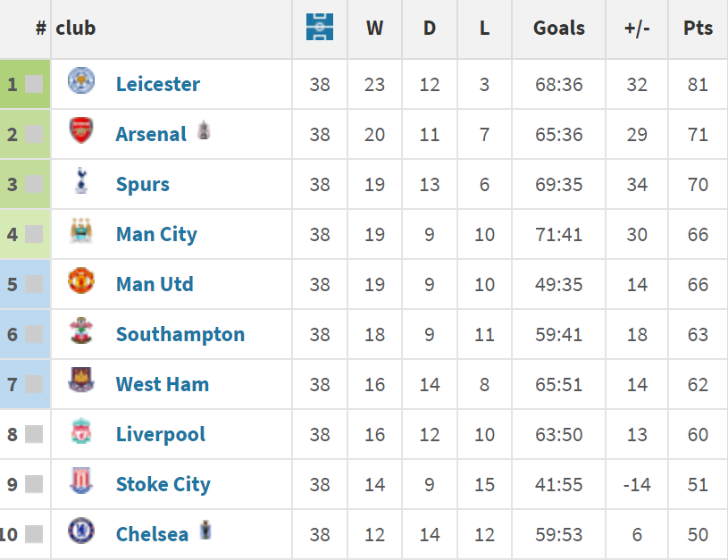The image size is (728, 560).
Task: Tick the grey box in Stoke City's row
Action: click(x=34, y=485)
